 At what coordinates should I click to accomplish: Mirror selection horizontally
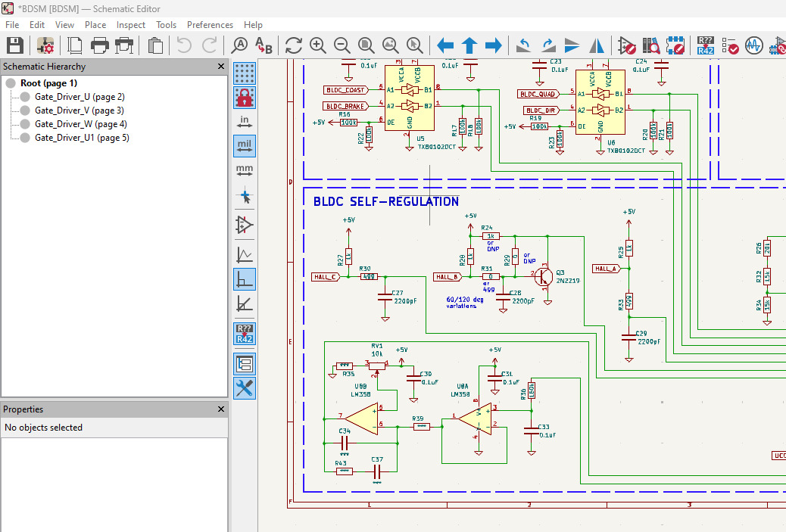point(597,45)
